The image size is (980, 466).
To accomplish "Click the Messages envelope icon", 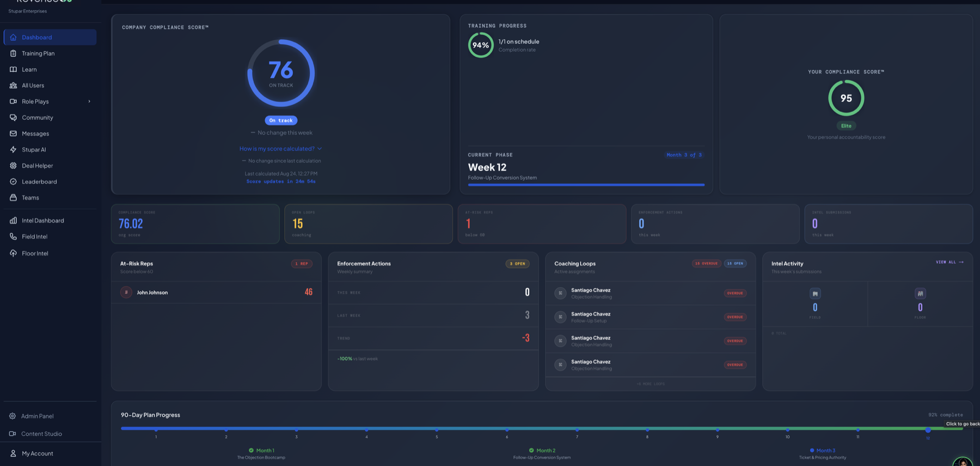I will tap(13, 134).
